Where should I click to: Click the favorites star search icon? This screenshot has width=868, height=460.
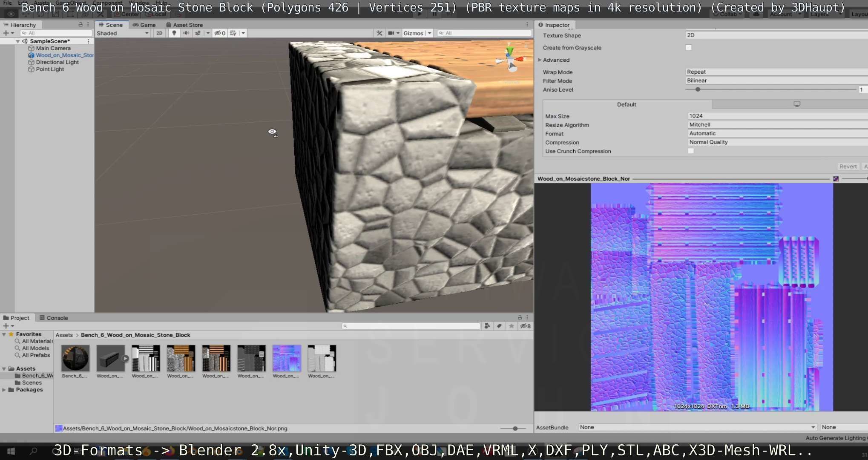click(512, 326)
